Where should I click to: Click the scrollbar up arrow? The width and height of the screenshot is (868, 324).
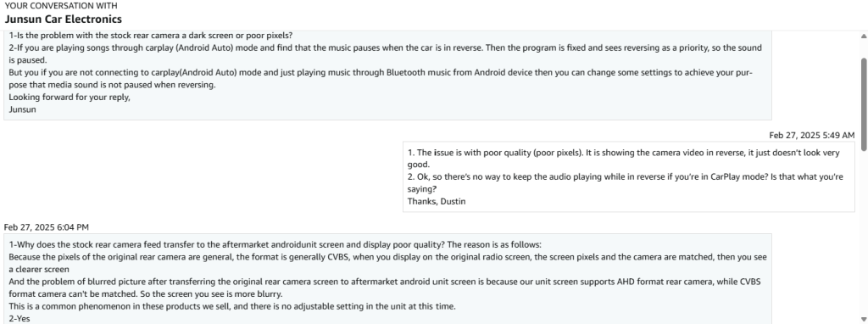(864, 36)
